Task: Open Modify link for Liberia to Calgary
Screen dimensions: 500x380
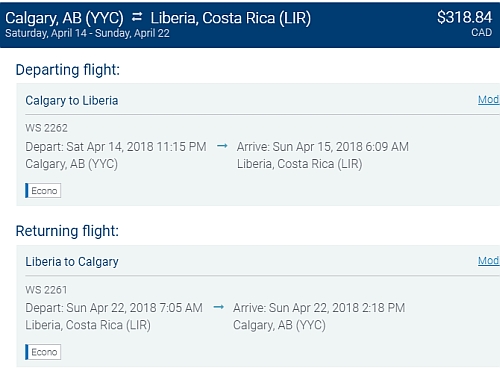Action: click(x=489, y=260)
